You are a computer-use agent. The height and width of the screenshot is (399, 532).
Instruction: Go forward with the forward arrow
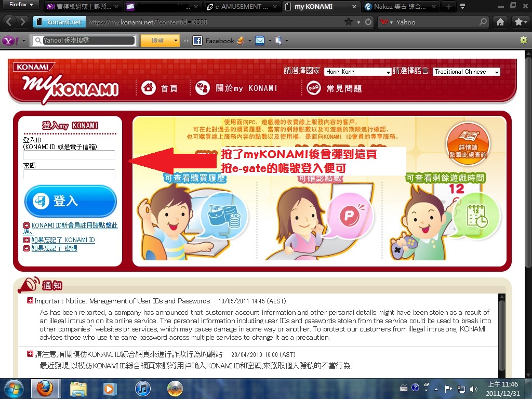click(23, 22)
